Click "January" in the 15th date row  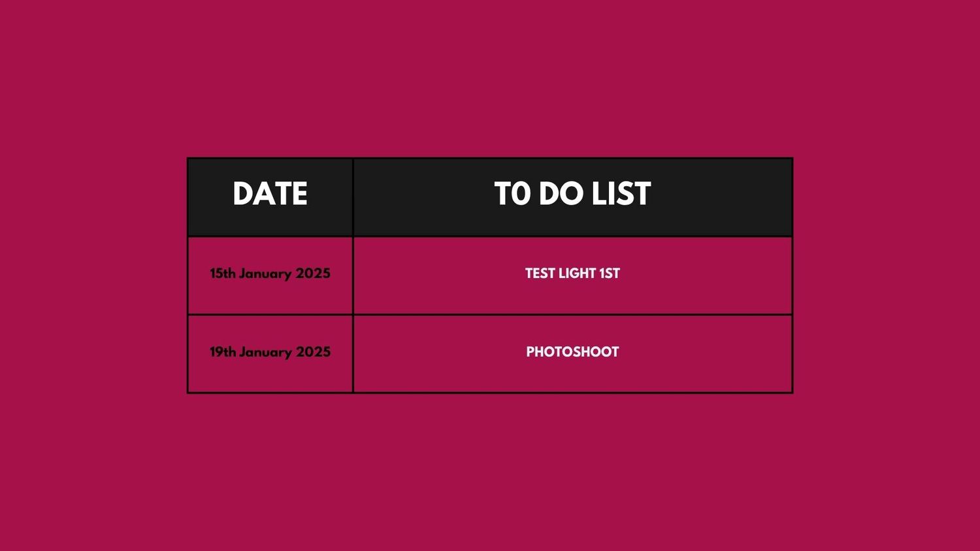265,275
